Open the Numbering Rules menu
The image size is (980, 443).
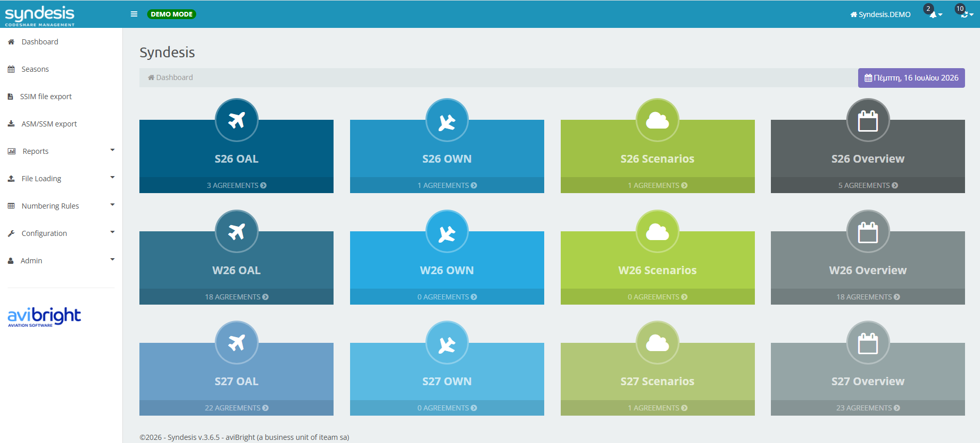coord(61,206)
